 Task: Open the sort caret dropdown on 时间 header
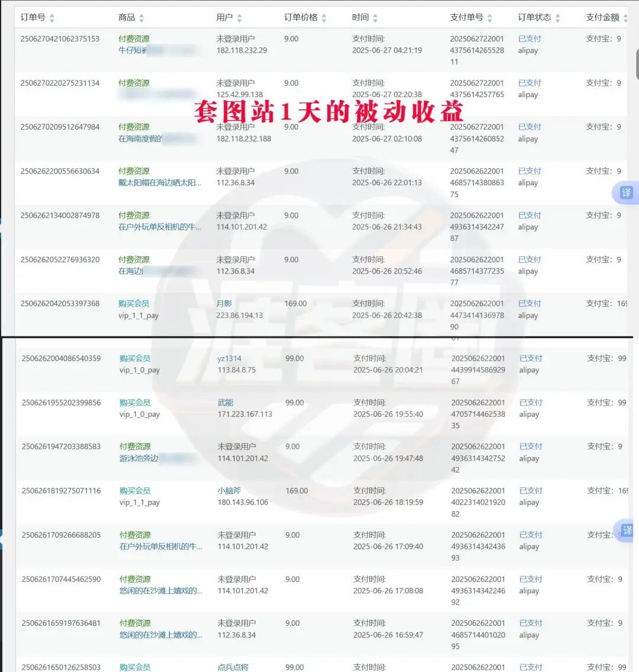tap(374, 17)
